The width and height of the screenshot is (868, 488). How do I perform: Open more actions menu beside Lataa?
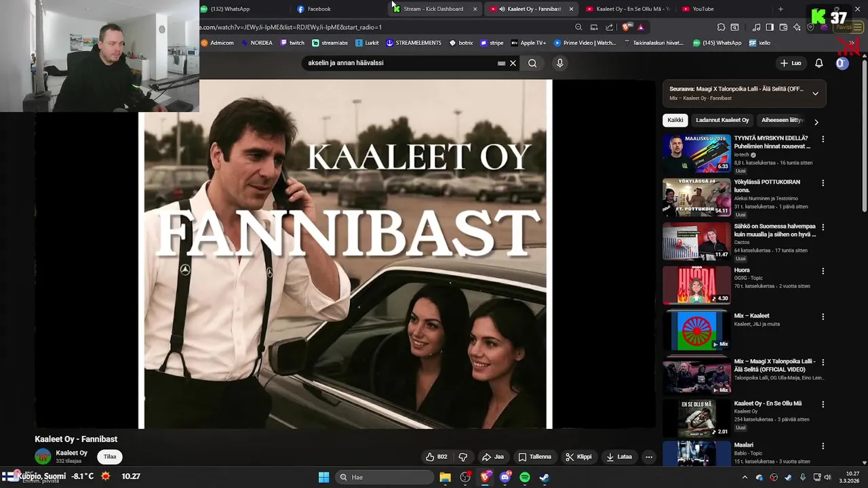click(649, 457)
